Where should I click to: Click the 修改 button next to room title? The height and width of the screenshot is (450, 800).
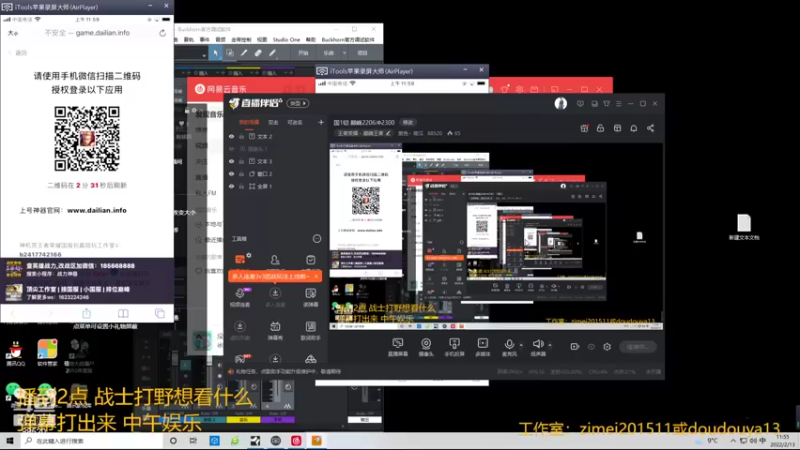click(408, 122)
